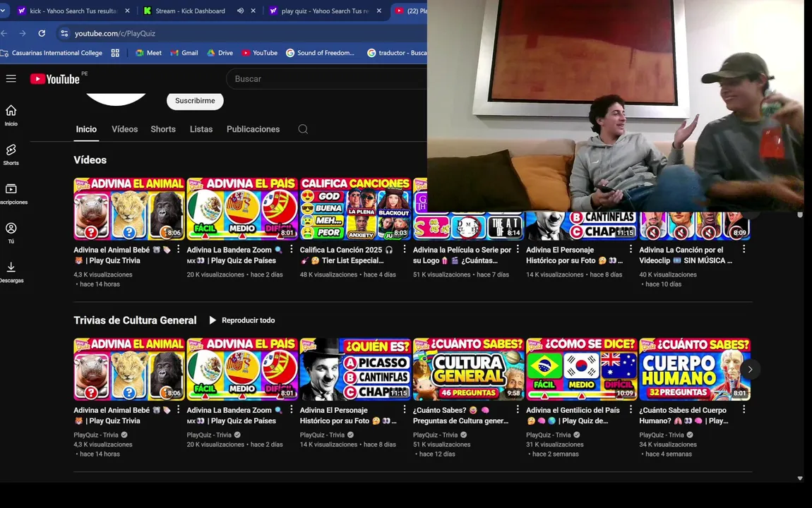Open the Meet bookmark

coord(148,53)
